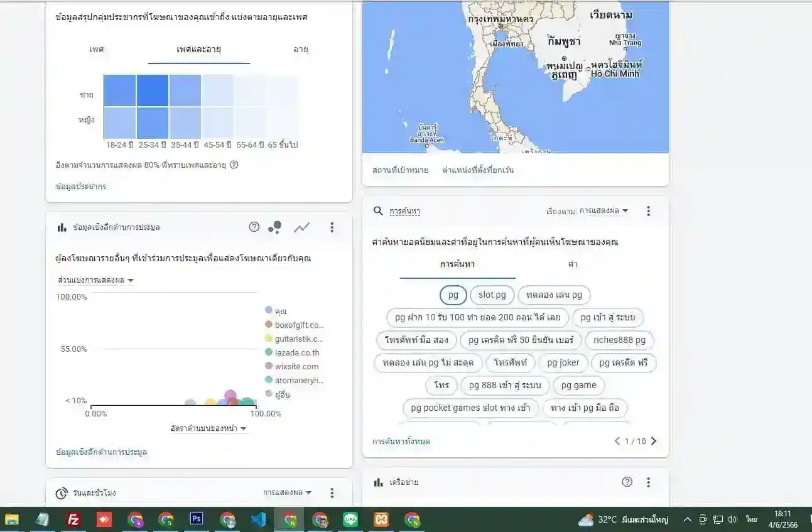Image resolution: width=812 pixels, height=532 pixels.
Task: Open Visual Studio Code from the taskbar
Action: coord(258,519)
